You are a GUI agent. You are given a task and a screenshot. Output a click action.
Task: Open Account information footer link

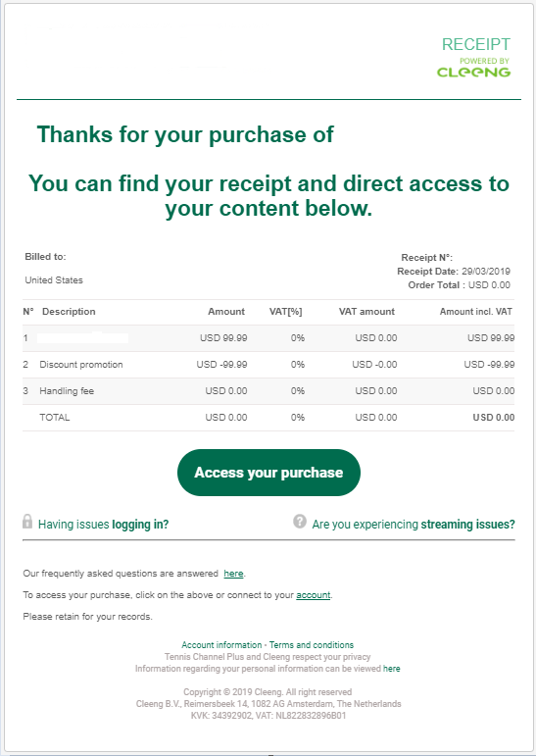(221, 645)
